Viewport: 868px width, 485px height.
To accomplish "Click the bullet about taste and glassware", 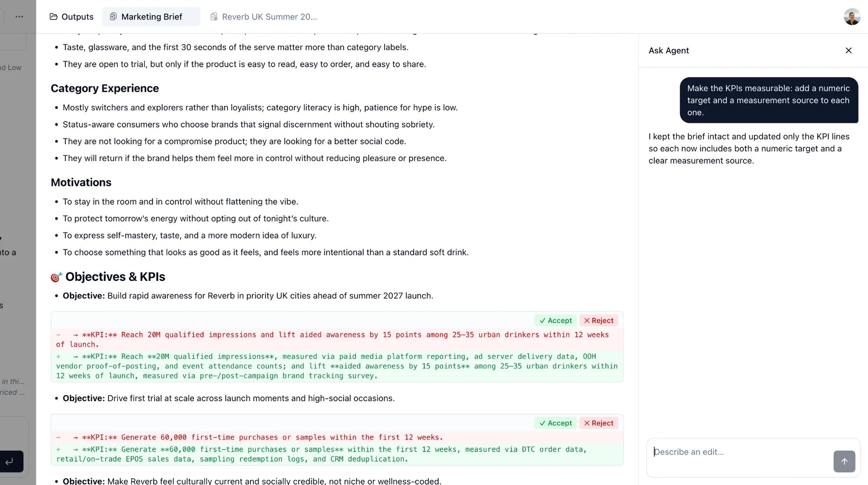I will [236, 47].
